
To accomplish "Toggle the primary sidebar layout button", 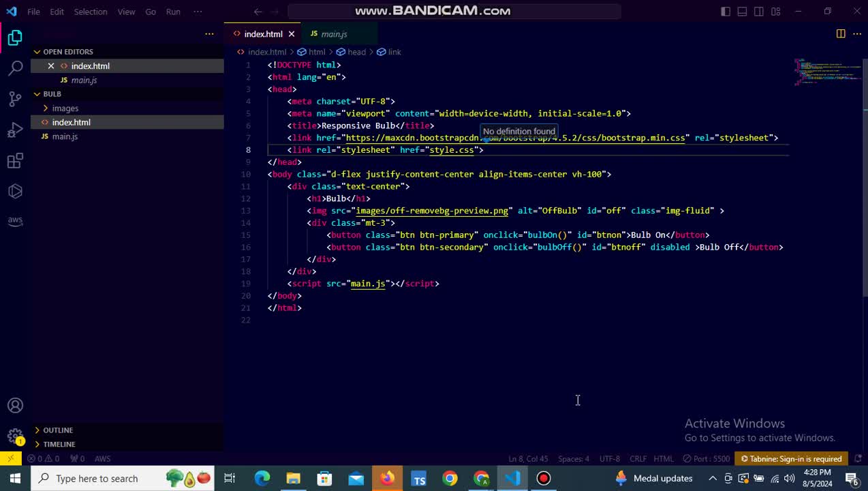I will coord(726,12).
